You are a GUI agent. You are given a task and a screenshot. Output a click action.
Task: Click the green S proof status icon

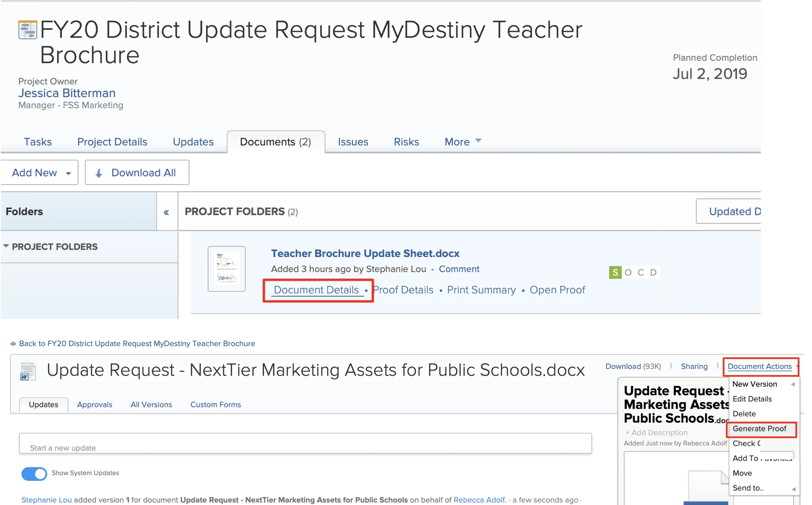(x=615, y=272)
